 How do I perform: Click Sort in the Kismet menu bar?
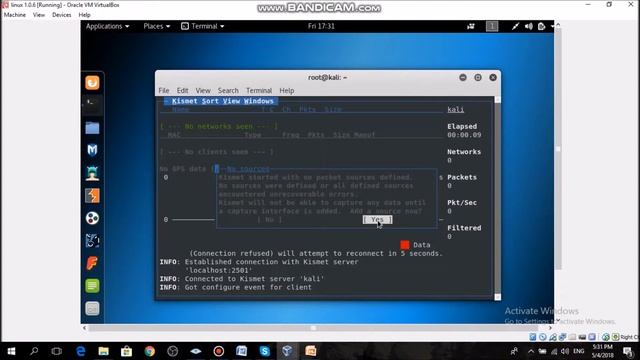point(210,101)
